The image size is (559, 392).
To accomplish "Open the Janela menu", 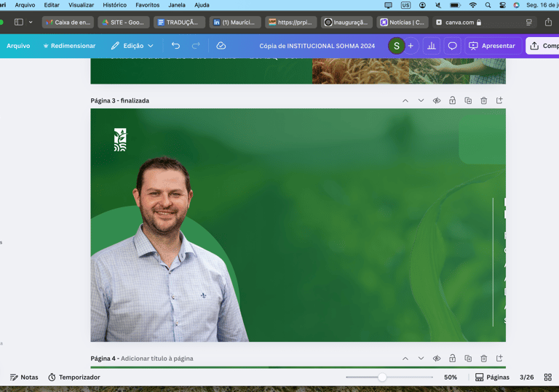I will coord(177,5).
